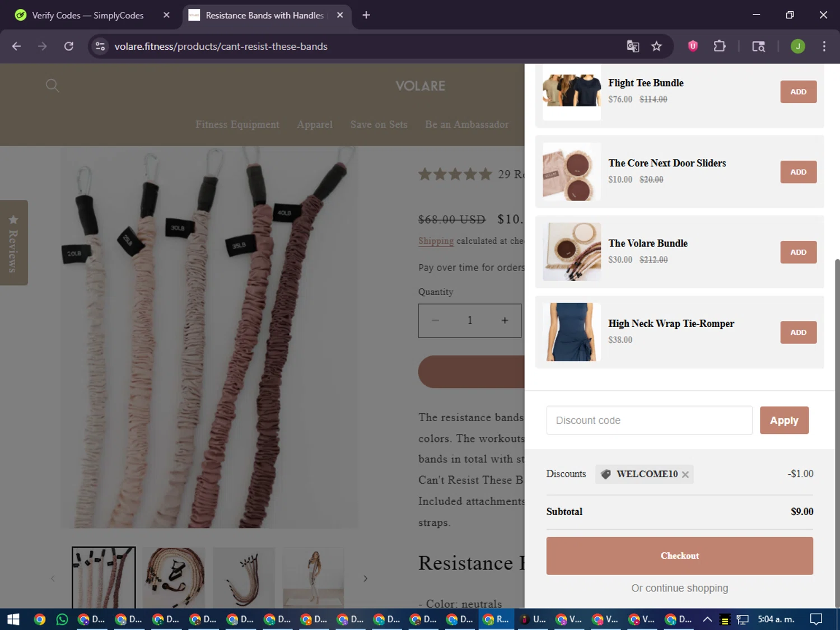This screenshot has height=630, width=840.
Task: Open a new browser tab
Action: tap(366, 15)
